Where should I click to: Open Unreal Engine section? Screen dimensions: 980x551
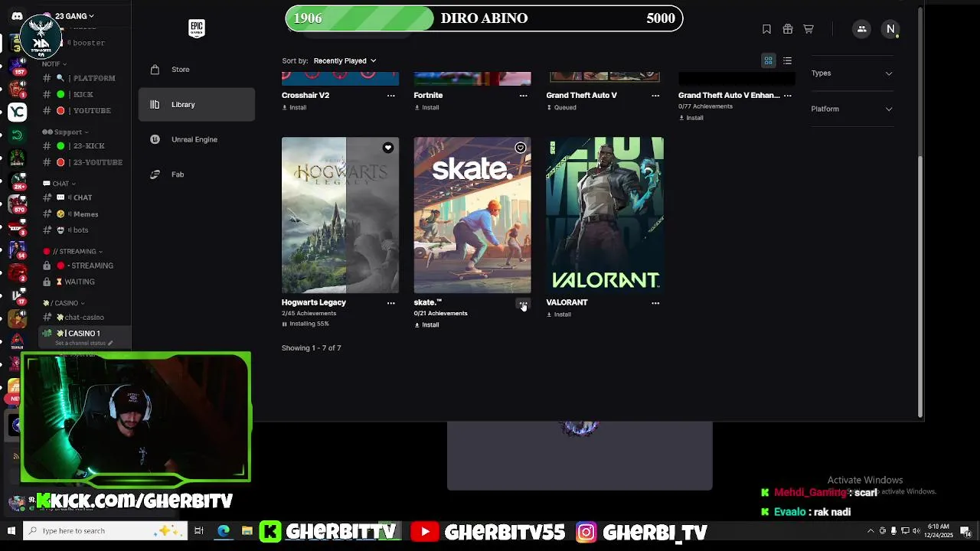pos(197,139)
